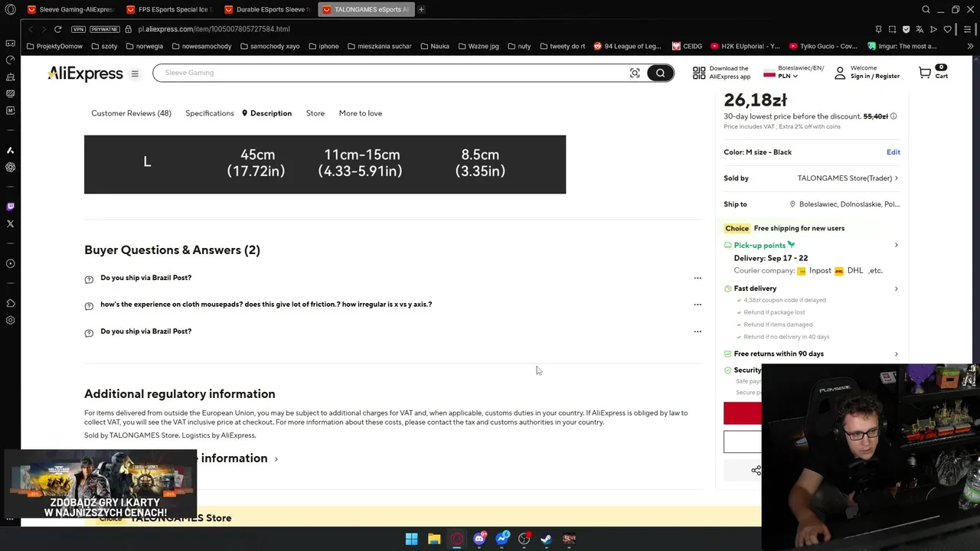Open a new browser tab
Image resolution: width=980 pixels, height=551 pixels.
421,9
